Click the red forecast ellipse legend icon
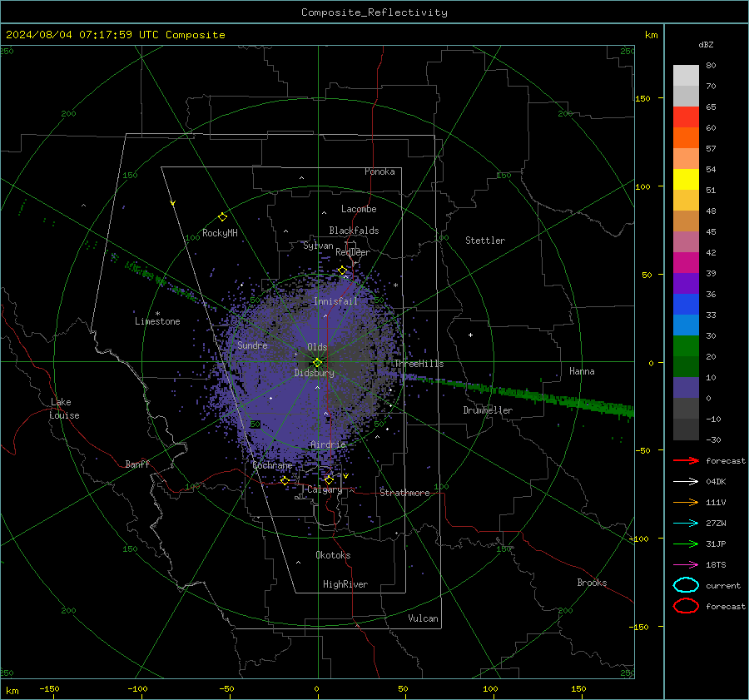Screen dimensions: 749x700 tap(686, 606)
